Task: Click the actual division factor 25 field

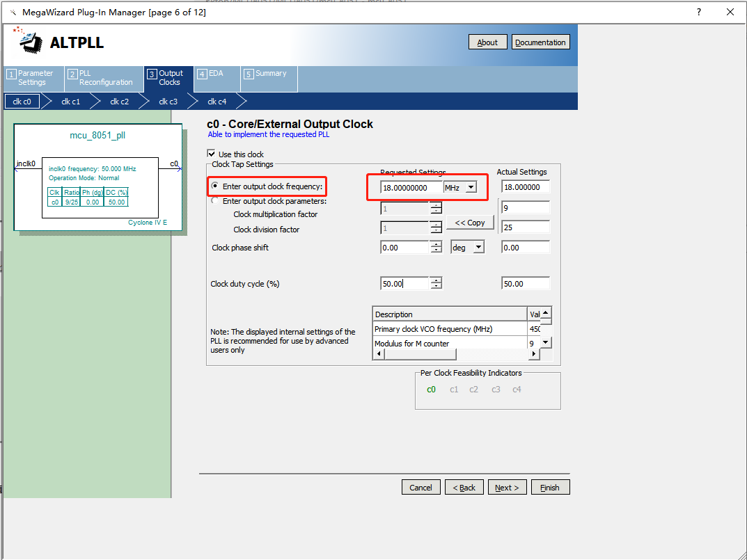Action: click(526, 227)
